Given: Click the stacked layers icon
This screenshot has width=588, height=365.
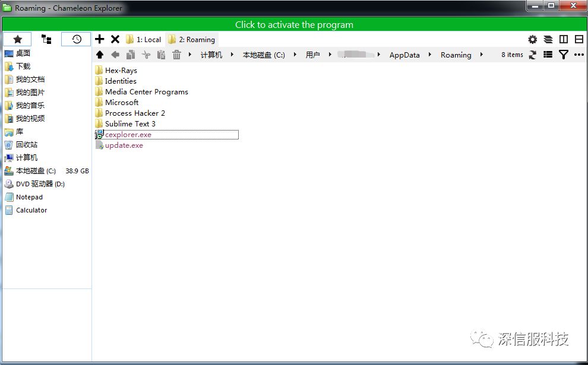Looking at the screenshot, I should point(548,39).
